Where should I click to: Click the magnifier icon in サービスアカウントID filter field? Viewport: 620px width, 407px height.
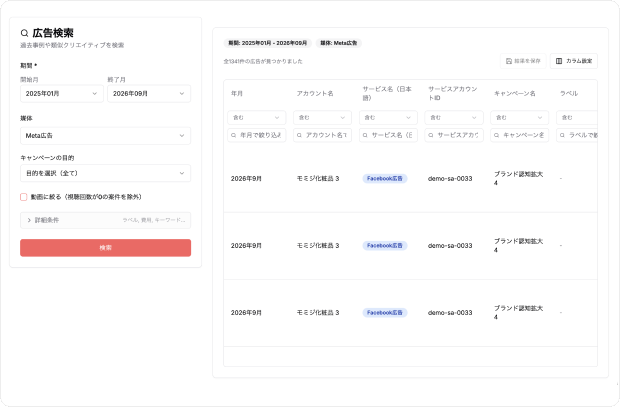431,135
